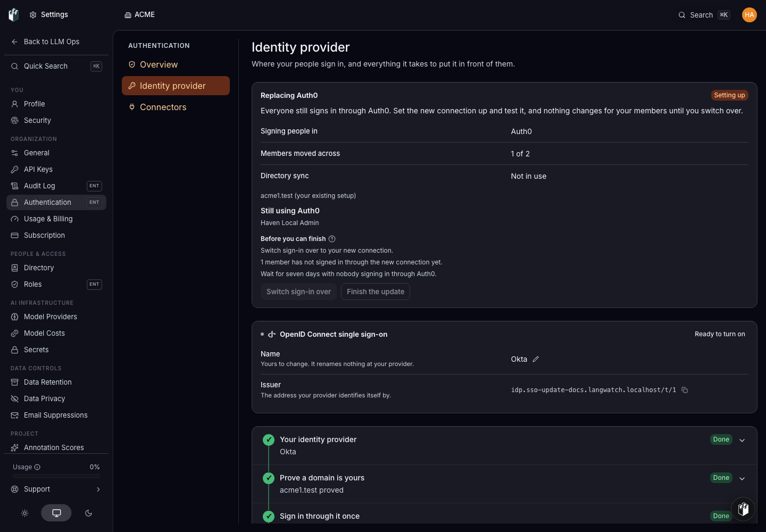The height and width of the screenshot is (532, 766).
Task: Click the Setting up status badge
Action: (x=729, y=95)
